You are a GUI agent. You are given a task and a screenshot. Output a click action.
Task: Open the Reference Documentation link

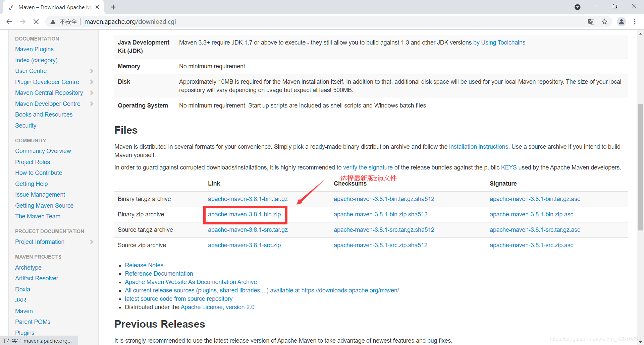(159, 274)
